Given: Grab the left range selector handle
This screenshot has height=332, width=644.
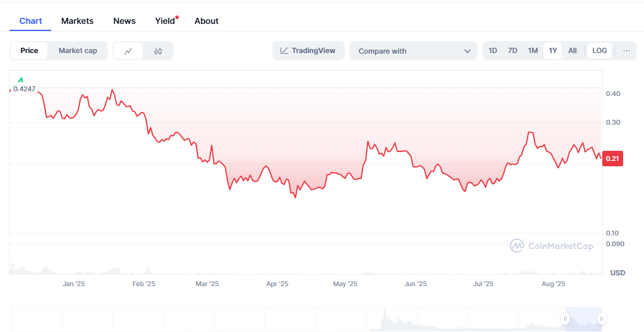Looking at the screenshot, I should (x=565, y=319).
